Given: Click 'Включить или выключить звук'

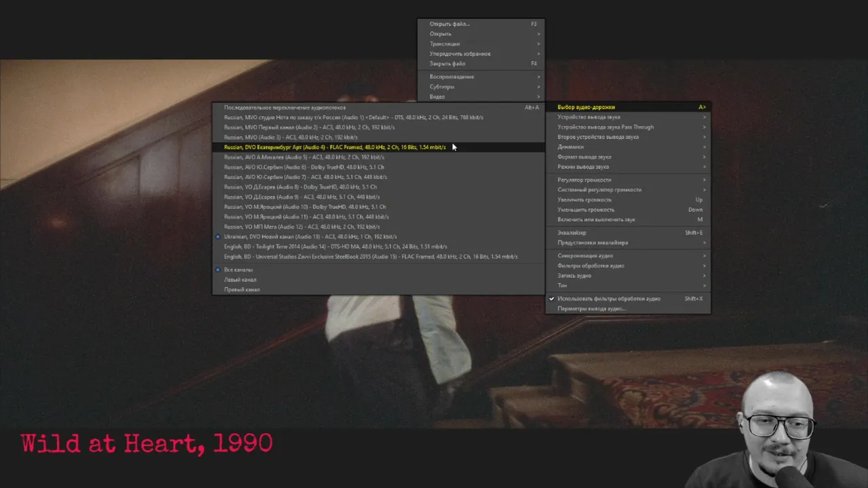Looking at the screenshot, I should pyautogui.click(x=629, y=220).
